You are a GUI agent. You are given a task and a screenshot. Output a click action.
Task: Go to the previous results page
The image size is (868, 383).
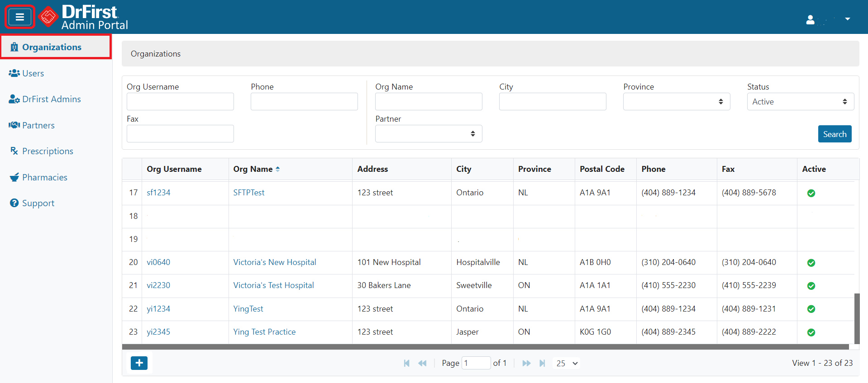(x=422, y=363)
